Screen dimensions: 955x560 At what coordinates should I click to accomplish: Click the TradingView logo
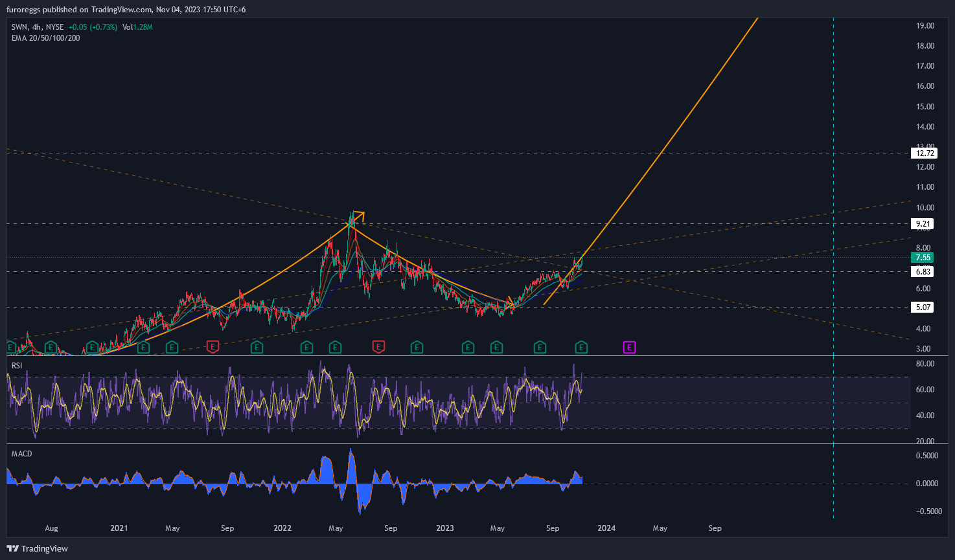(x=37, y=548)
